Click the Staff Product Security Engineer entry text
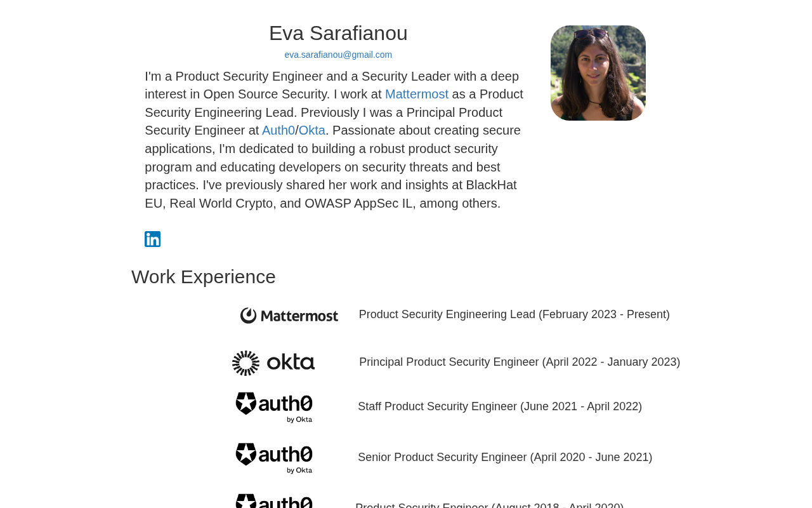This screenshot has height=508, width=812. tap(499, 406)
